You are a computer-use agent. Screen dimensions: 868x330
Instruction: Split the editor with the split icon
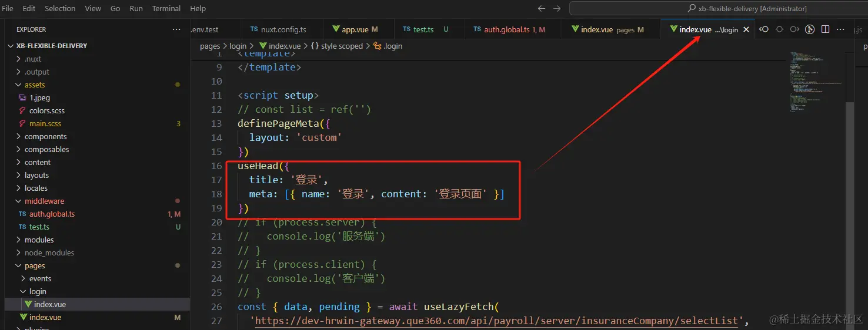[x=825, y=29]
